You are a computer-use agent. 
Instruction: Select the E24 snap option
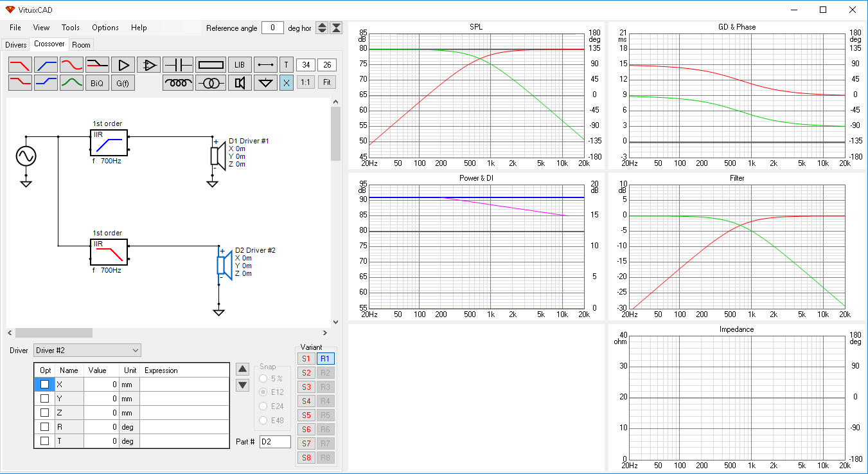(x=272, y=406)
